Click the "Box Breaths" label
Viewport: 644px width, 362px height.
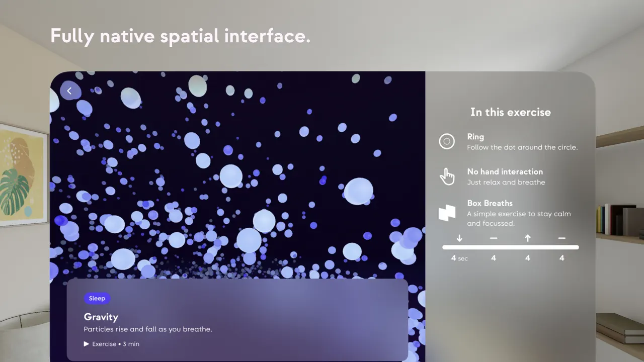coord(490,203)
